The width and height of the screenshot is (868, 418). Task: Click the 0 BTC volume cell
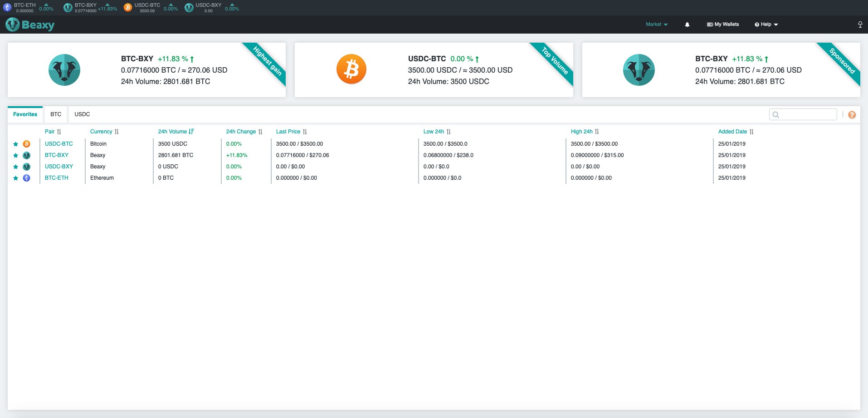[x=166, y=178]
